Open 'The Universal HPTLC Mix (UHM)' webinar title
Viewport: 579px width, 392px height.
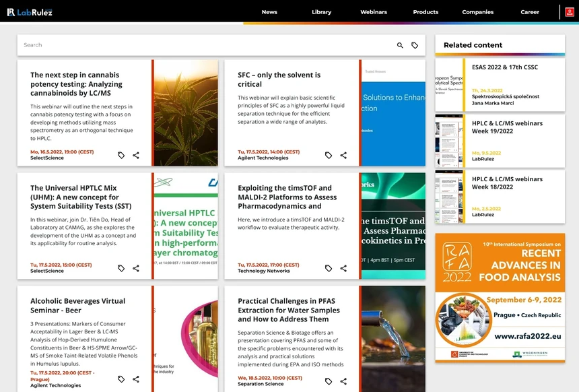click(81, 197)
